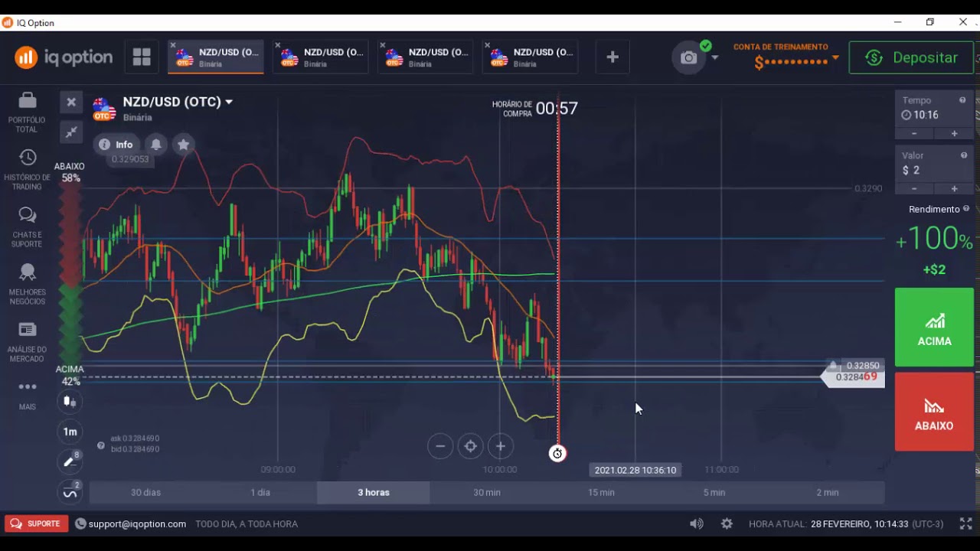Click the red SUPORTE button
The width and height of the screenshot is (980, 551).
(x=36, y=523)
